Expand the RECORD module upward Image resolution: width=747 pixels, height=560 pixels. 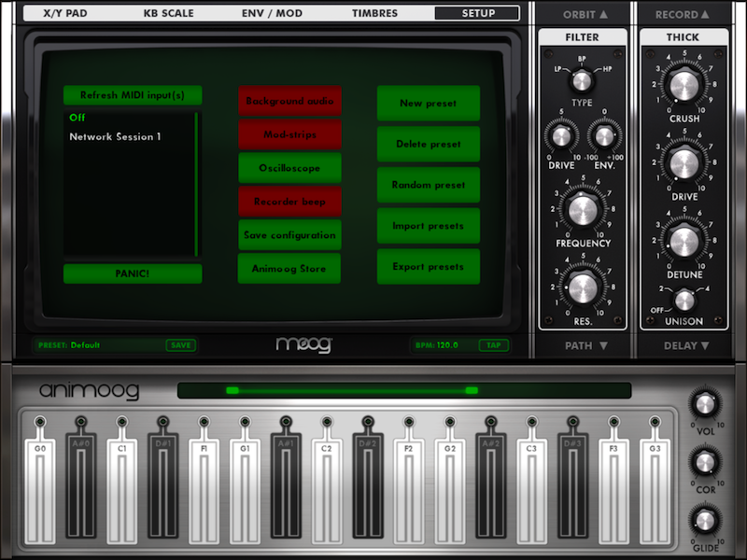coord(683,15)
